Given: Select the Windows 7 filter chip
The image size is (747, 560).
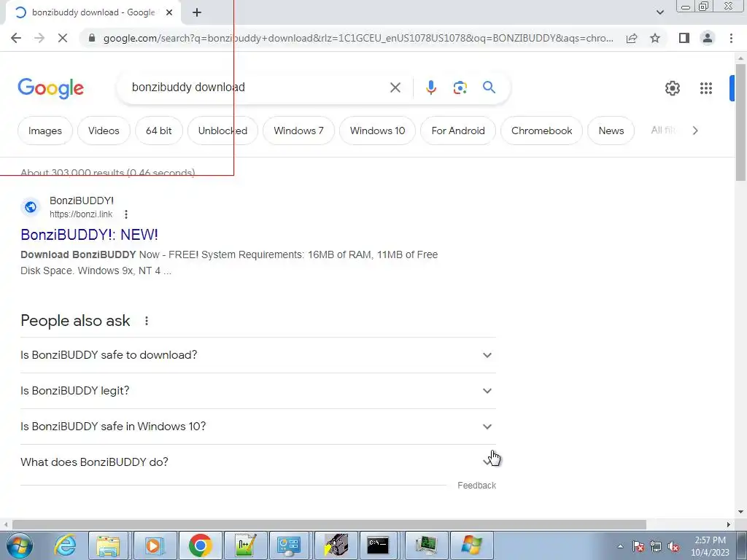Looking at the screenshot, I should [298, 131].
